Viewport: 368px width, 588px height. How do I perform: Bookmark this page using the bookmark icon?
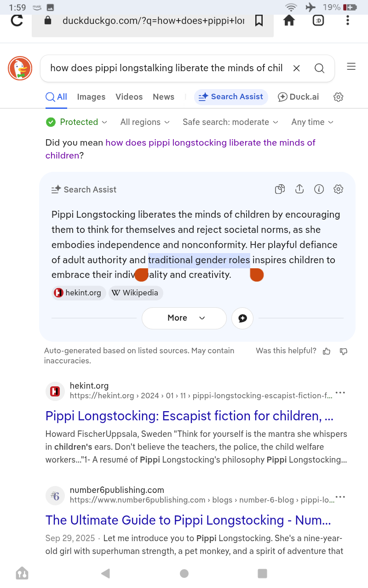[x=259, y=21]
